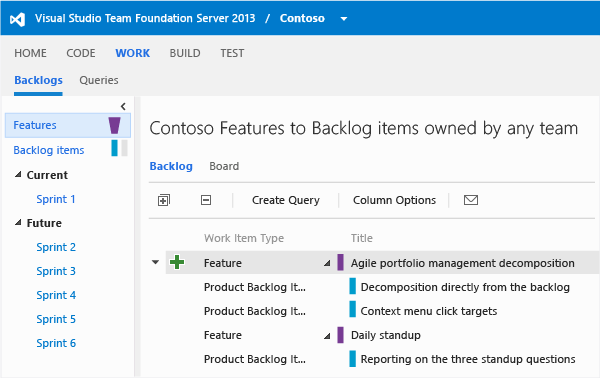The width and height of the screenshot is (600, 378).
Task: Select 'Context menu click targets' row
Action: click(429, 311)
